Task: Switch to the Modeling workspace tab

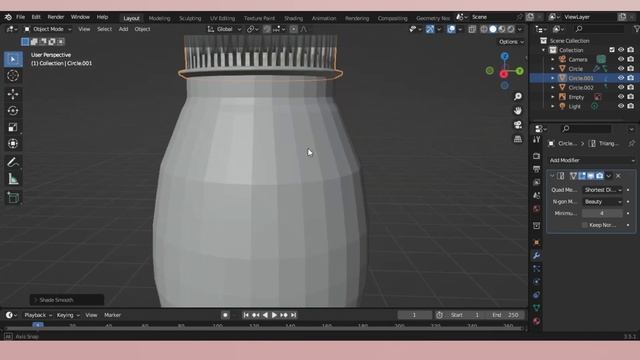Action: click(x=159, y=18)
